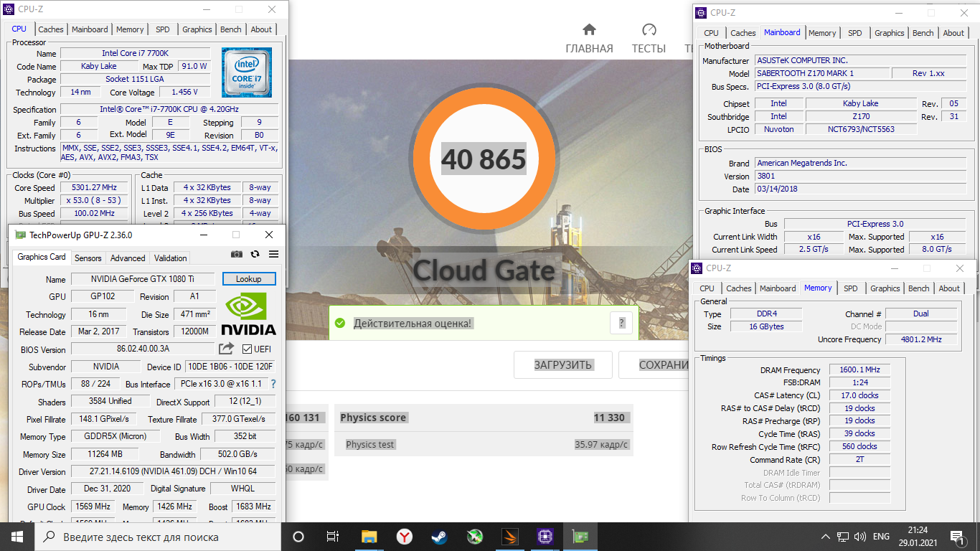Open About tab in CPU-Z Memory window

(x=949, y=288)
